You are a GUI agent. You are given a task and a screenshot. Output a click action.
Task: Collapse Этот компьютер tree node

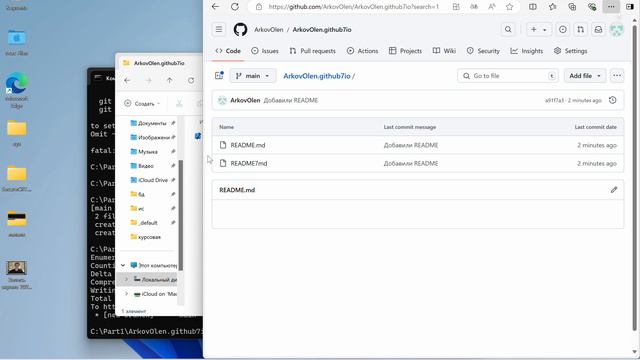[x=123, y=265]
